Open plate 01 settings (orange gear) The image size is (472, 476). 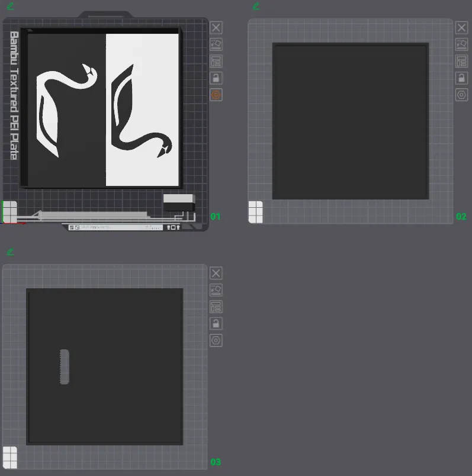click(x=216, y=95)
